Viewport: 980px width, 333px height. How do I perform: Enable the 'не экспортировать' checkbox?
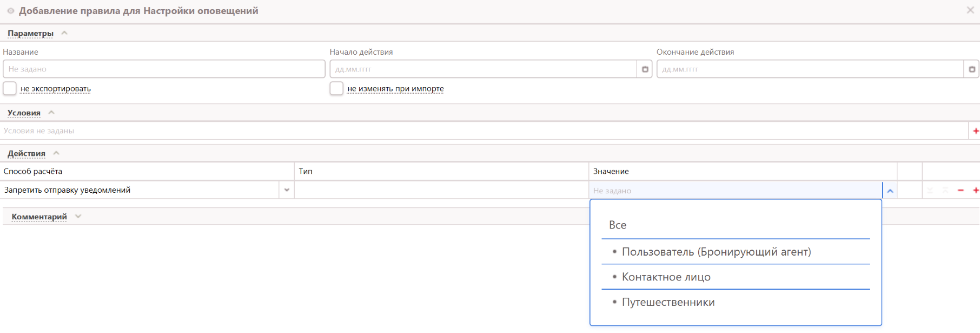(x=10, y=88)
